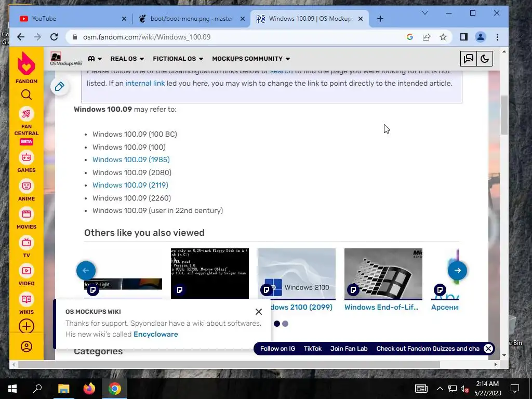Open the OS Mockups Wiki logo
This screenshot has width=532, height=399.
pos(66,59)
